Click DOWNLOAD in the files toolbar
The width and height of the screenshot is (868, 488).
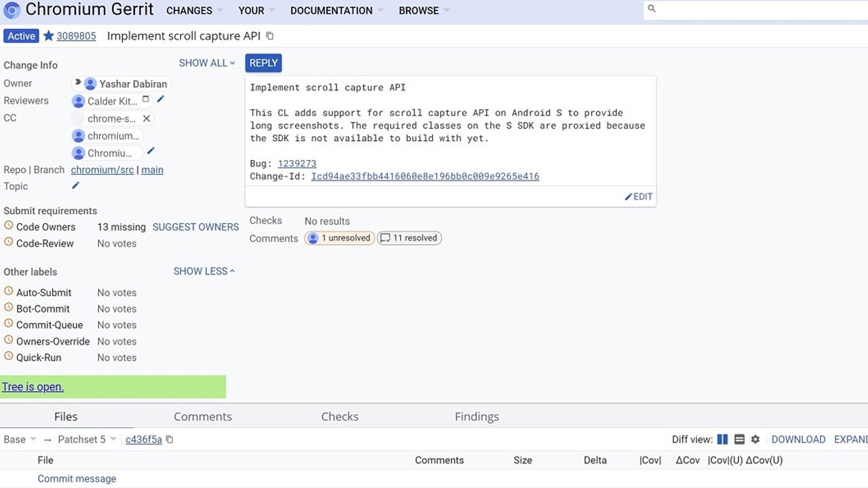tap(798, 439)
